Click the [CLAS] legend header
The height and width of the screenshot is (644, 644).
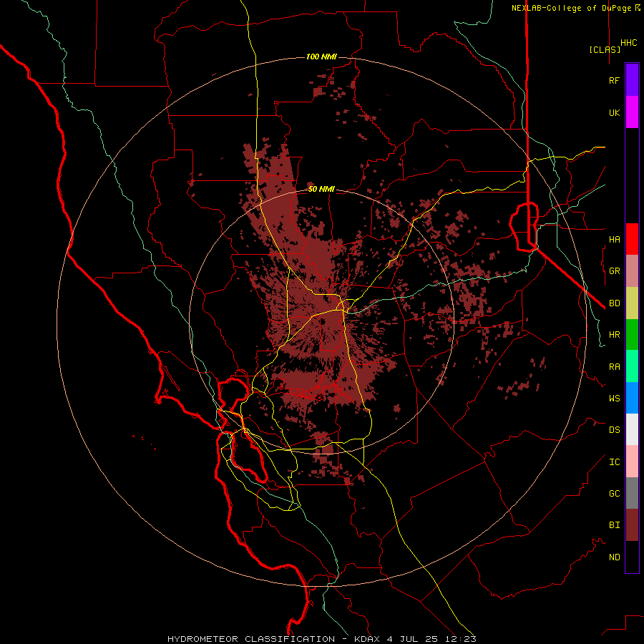[605, 49]
